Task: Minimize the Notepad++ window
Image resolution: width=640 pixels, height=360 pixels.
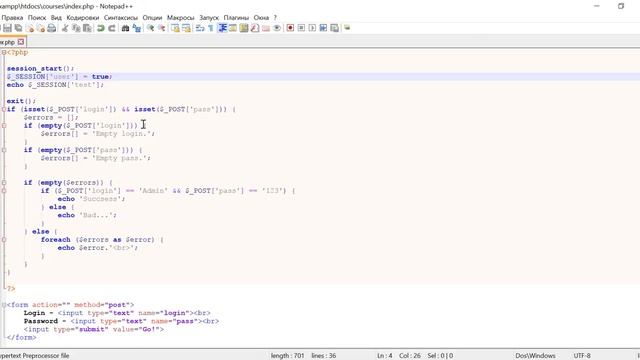Action: pos(597,6)
